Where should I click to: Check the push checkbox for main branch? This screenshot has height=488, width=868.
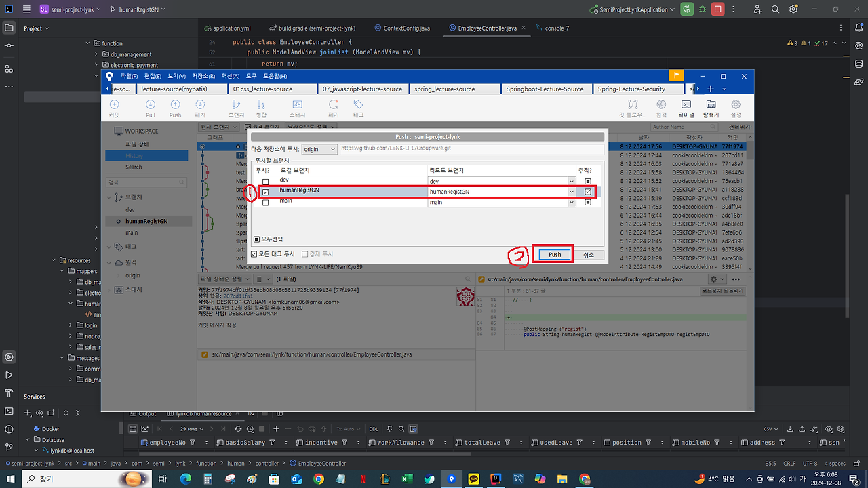coord(266,202)
